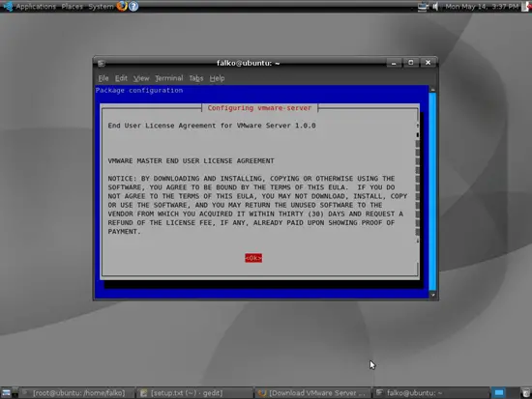Minimize the falko@ubuntu terminal window
The height and width of the screenshot is (399, 532).
pyautogui.click(x=394, y=63)
